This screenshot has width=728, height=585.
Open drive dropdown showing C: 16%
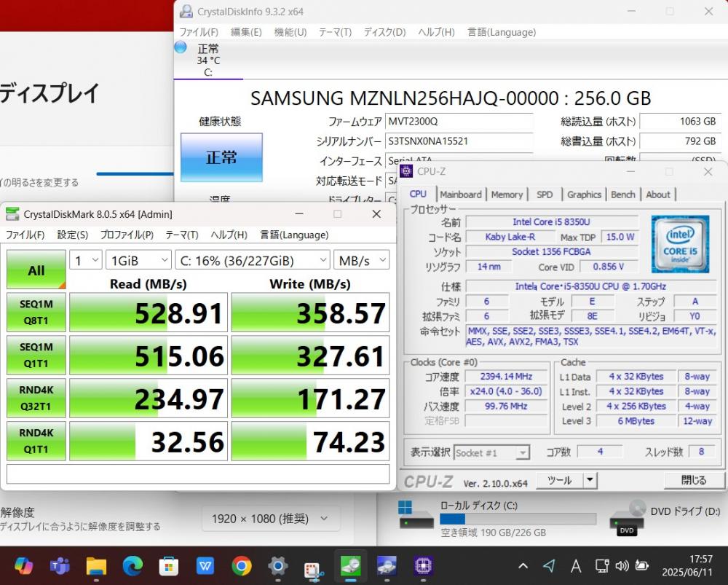pos(252,260)
